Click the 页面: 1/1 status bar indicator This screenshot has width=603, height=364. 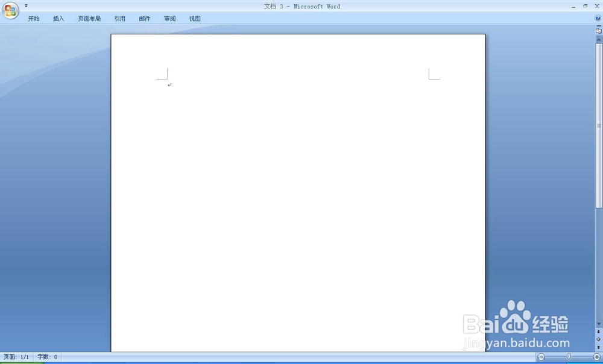(16, 357)
